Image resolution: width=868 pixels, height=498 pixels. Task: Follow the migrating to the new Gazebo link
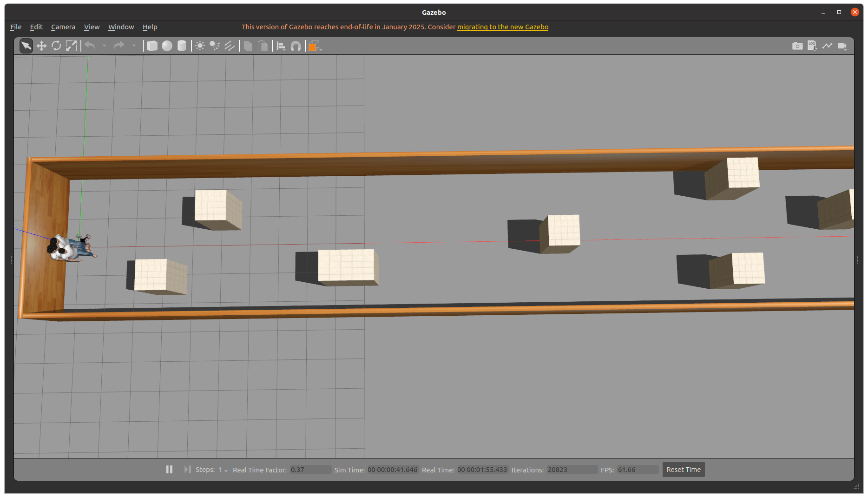pos(503,27)
